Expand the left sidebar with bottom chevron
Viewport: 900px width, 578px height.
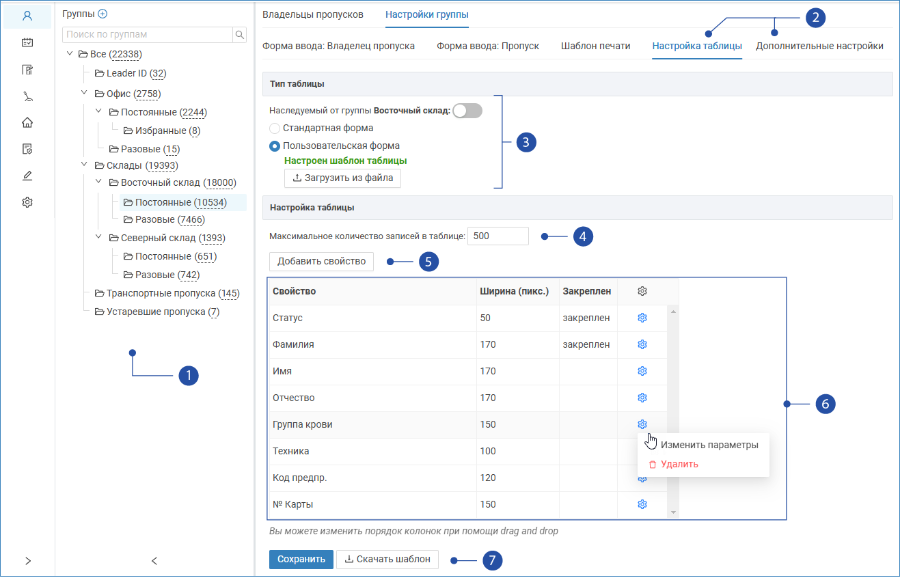coord(28,561)
